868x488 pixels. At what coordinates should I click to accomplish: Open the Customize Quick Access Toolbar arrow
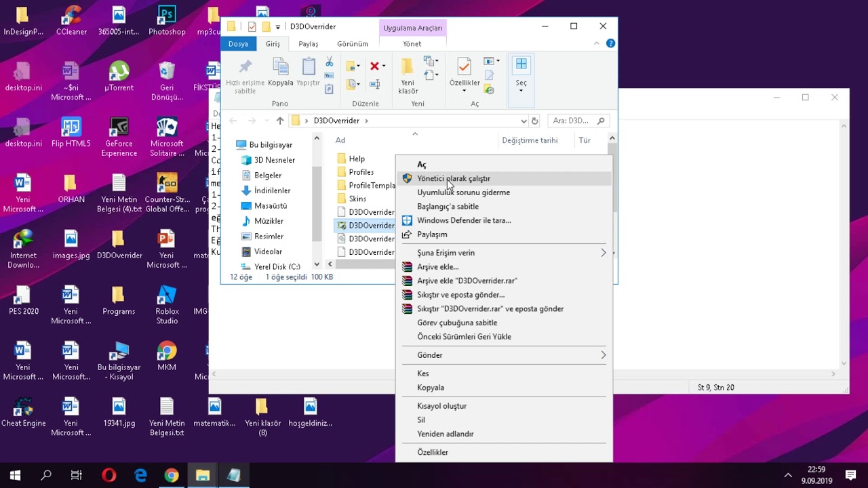point(278,27)
